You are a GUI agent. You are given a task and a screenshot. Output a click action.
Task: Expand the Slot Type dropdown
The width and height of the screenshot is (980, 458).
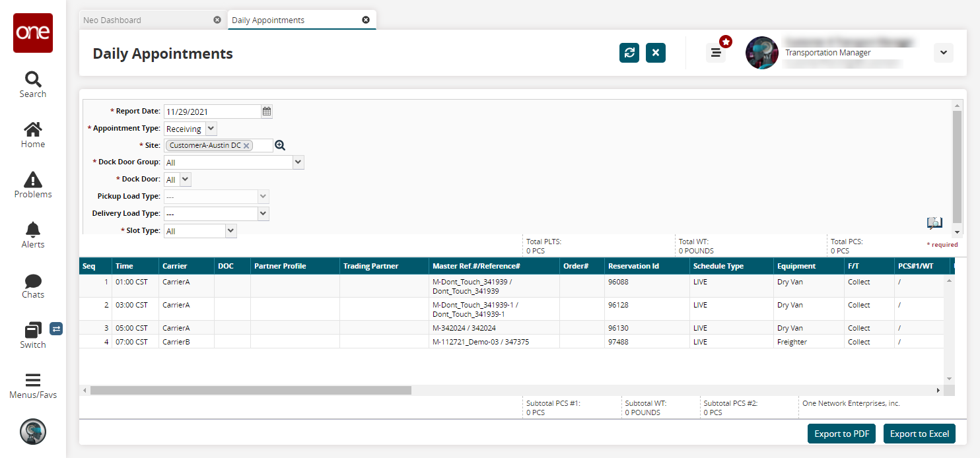click(x=230, y=231)
